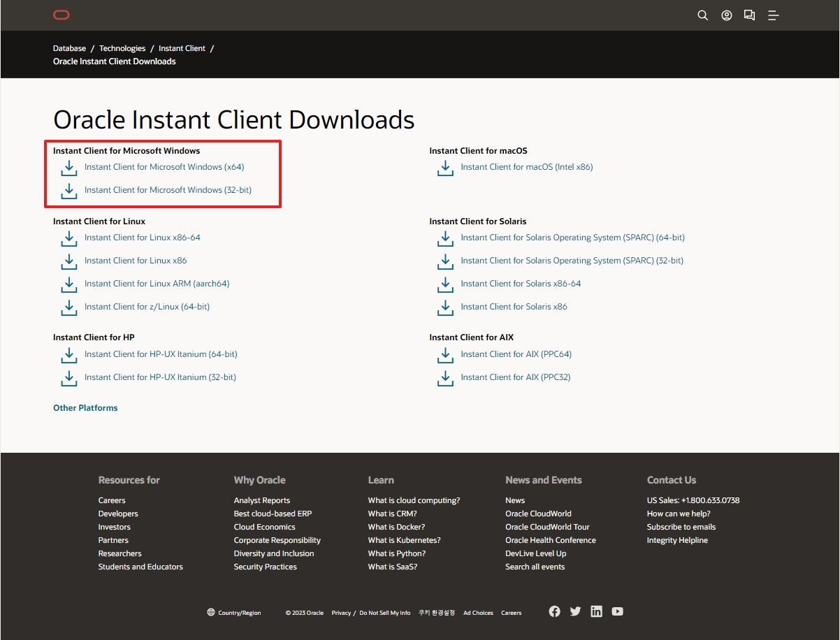Click download icon for HP-UX Itanium (32-bit)
Image resolution: width=840 pixels, height=640 pixels.
[68, 378]
